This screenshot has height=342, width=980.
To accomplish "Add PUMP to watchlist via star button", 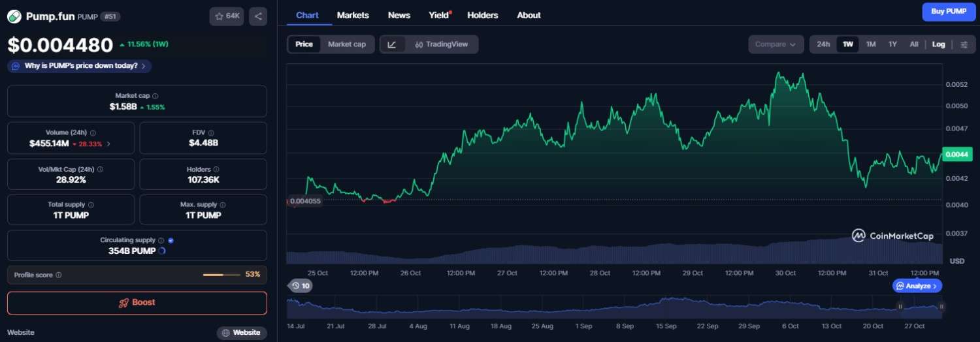I will point(227,16).
